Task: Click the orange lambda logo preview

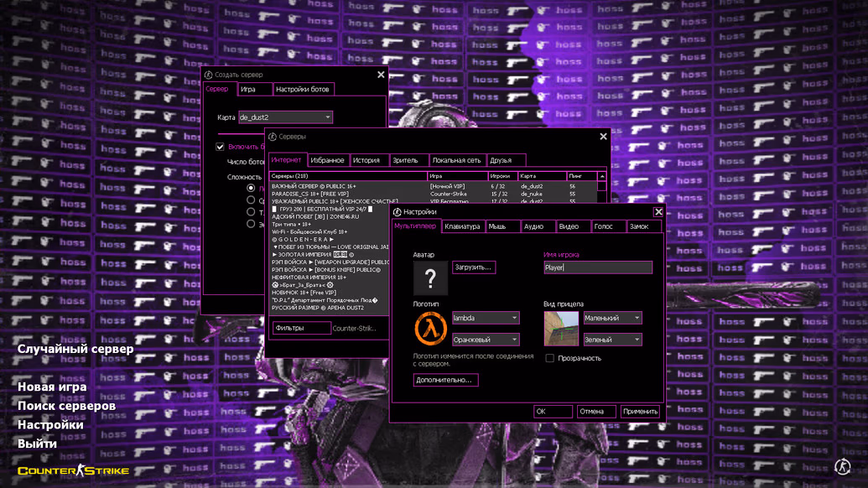Action: coord(430,328)
